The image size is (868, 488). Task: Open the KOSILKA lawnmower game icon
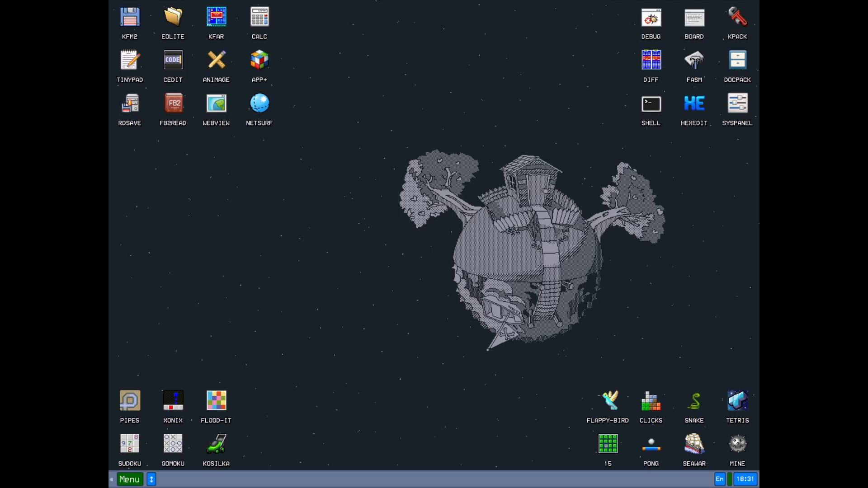[x=216, y=444]
